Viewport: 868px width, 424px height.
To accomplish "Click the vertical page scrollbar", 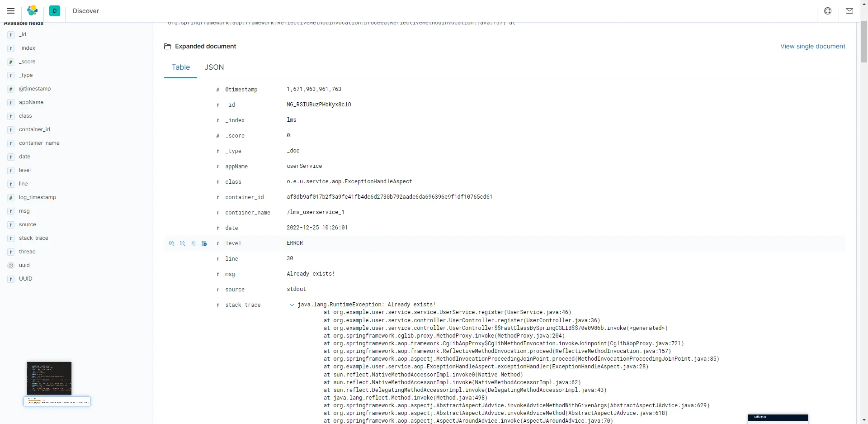I will point(864,41).
